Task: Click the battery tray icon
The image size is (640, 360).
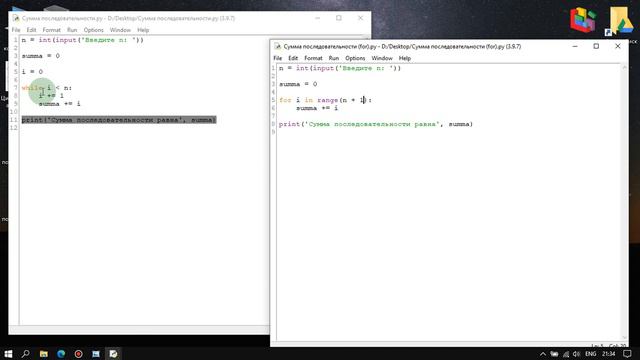Action: click(554, 354)
